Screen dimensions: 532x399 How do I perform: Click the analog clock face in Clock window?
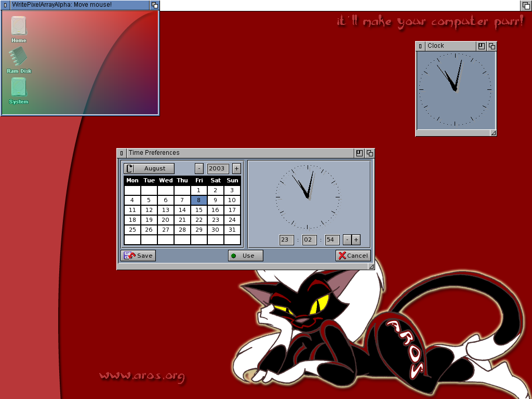(x=455, y=89)
